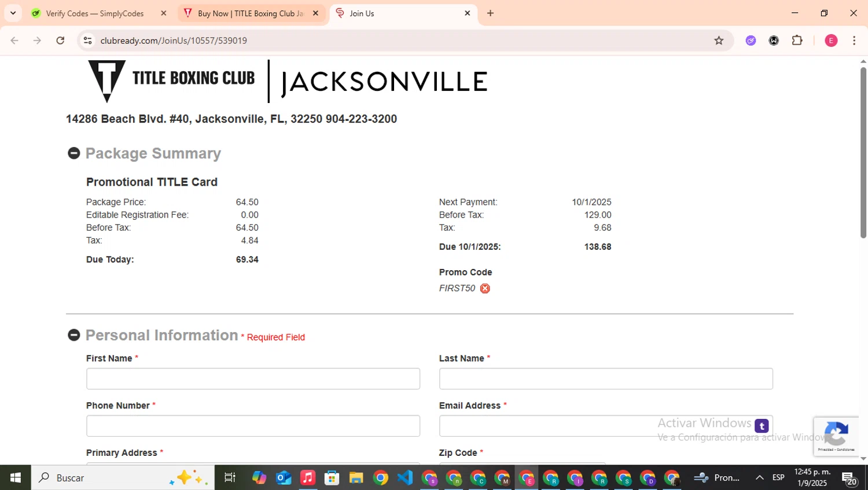The height and width of the screenshot is (490, 868).
Task: Open the tab search dropdown
Action: 13,13
